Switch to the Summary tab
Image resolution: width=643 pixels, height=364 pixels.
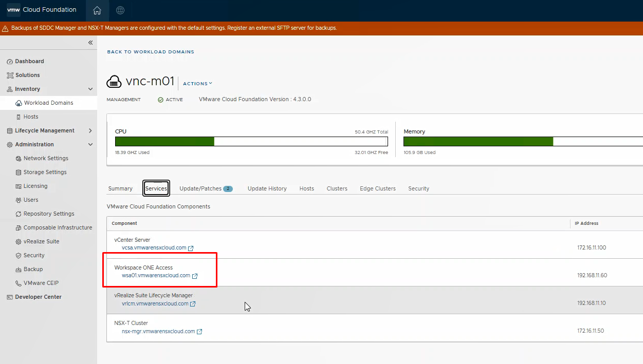(120, 188)
